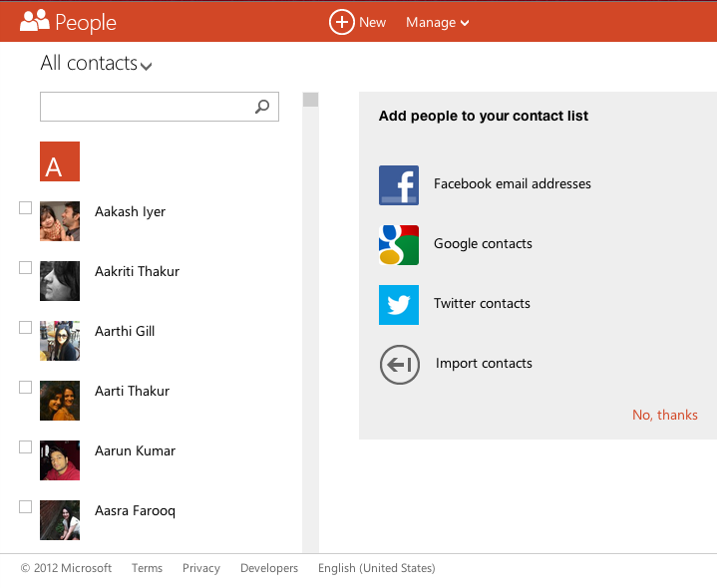Click the Facebook logo icon

tap(399, 185)
